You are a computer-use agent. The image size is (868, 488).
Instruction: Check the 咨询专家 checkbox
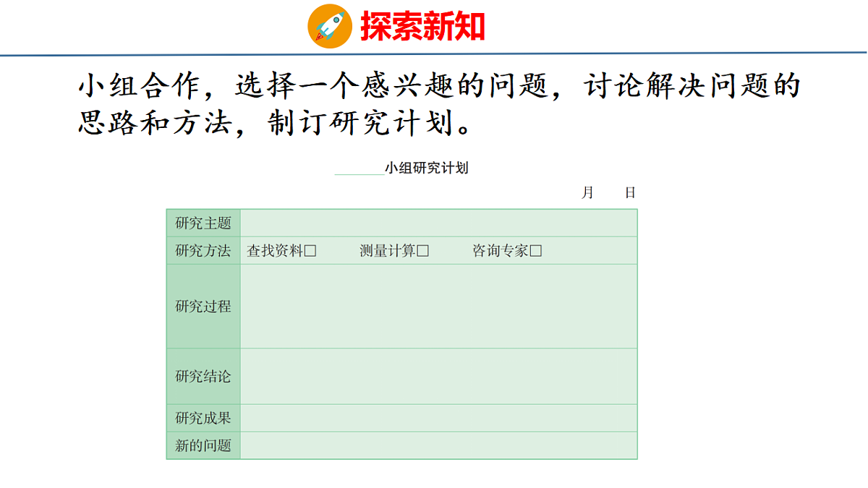coord(536,251)
